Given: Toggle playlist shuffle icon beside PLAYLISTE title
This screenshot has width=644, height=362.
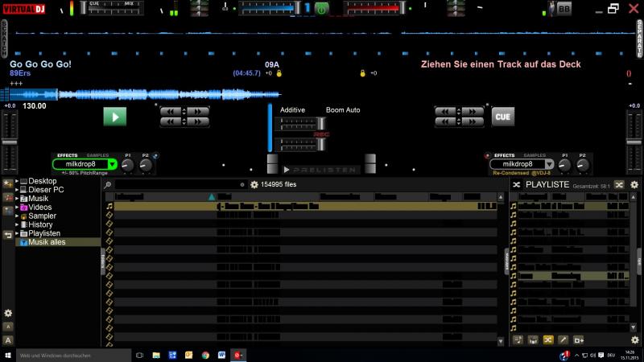Looking at the screenshot, I should pyautogui.click(x=516, y=184).
